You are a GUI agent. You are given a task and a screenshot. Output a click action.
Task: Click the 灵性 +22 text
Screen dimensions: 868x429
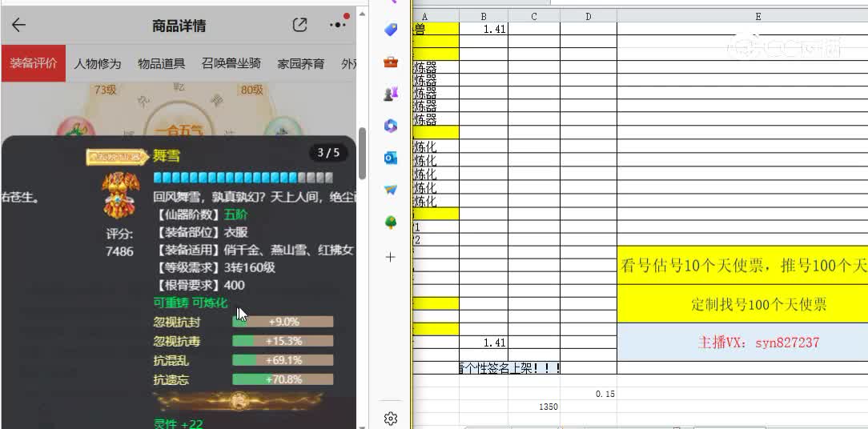(x=178, y=424)
